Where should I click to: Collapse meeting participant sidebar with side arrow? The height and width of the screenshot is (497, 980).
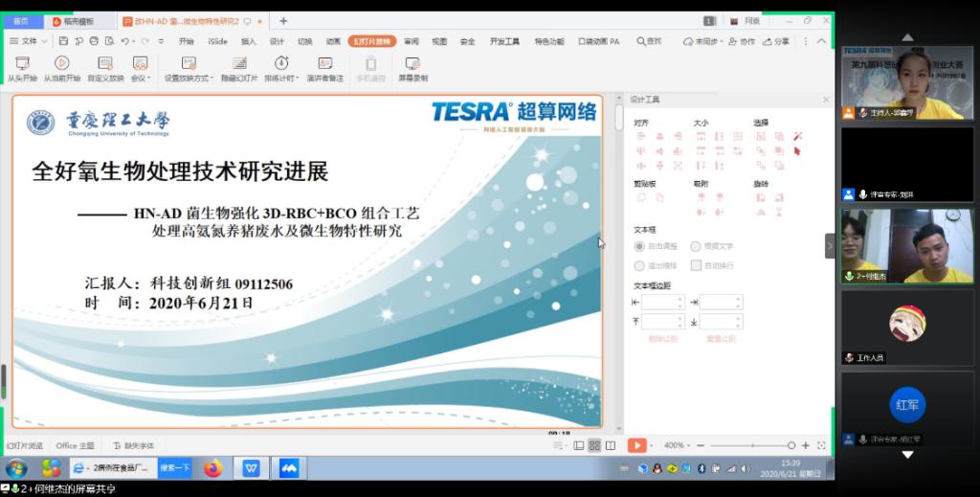pos(830,246)
